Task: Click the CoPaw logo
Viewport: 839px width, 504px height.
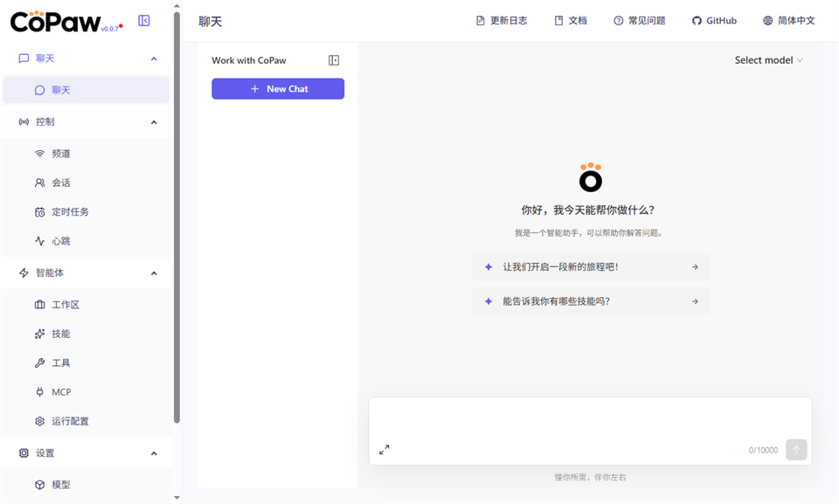Action: pyautogui.click(x=55, y=22)
